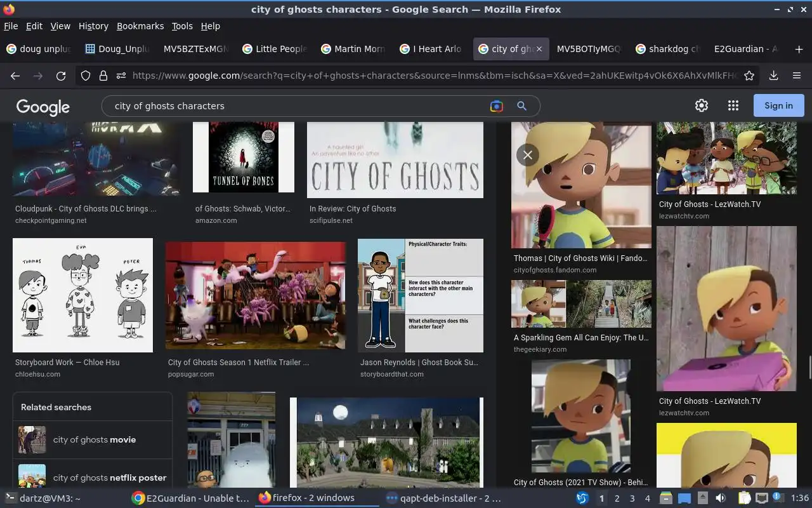Open the View menu
The height and width of the screenshot is (508, 812).
(60, 26)
